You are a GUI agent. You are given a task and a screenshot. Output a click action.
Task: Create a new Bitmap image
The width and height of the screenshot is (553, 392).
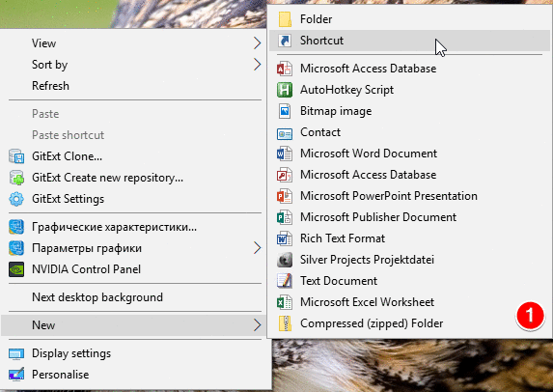pyautogui.click(x=409, y=111)
